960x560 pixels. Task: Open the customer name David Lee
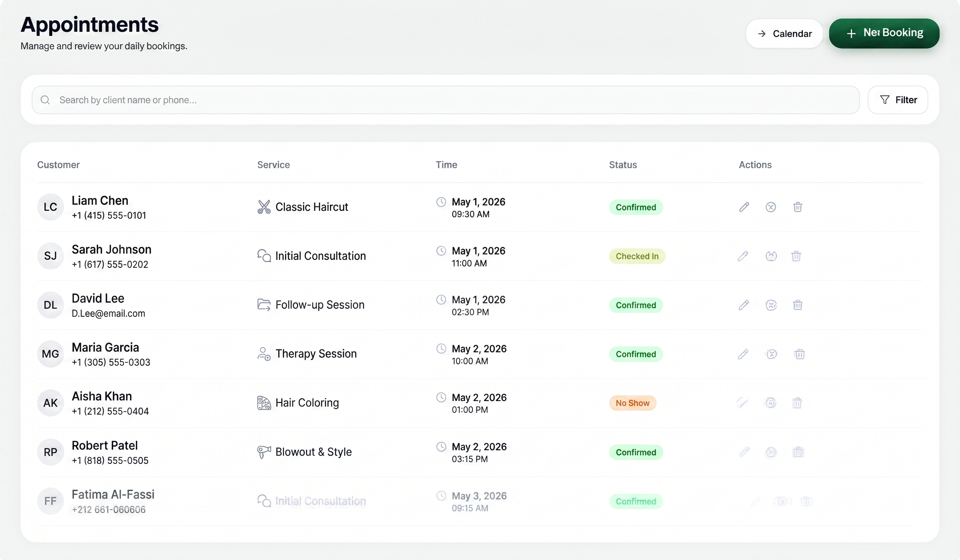tap(98, 298)
